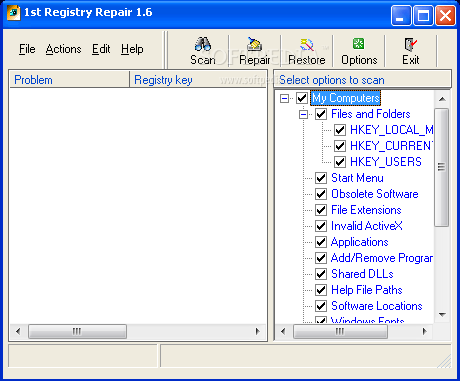Screen dimensions: 460x381
Task: Sort by the Registry key column header
Action: [x=198, y=80]
